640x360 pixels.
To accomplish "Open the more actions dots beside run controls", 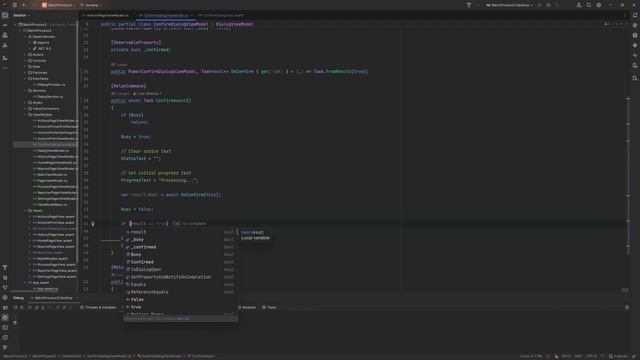I will click(x=557, y=5).
